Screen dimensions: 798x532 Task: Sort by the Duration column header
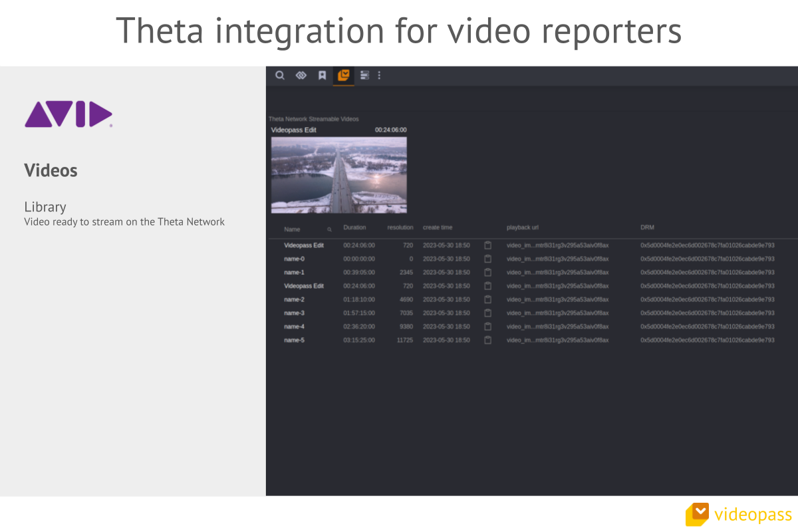354,227
